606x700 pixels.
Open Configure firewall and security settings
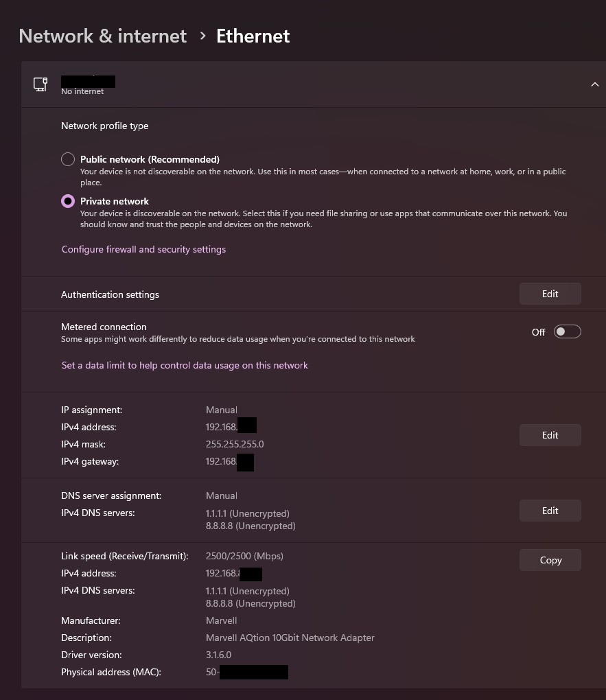pos(143,249)
